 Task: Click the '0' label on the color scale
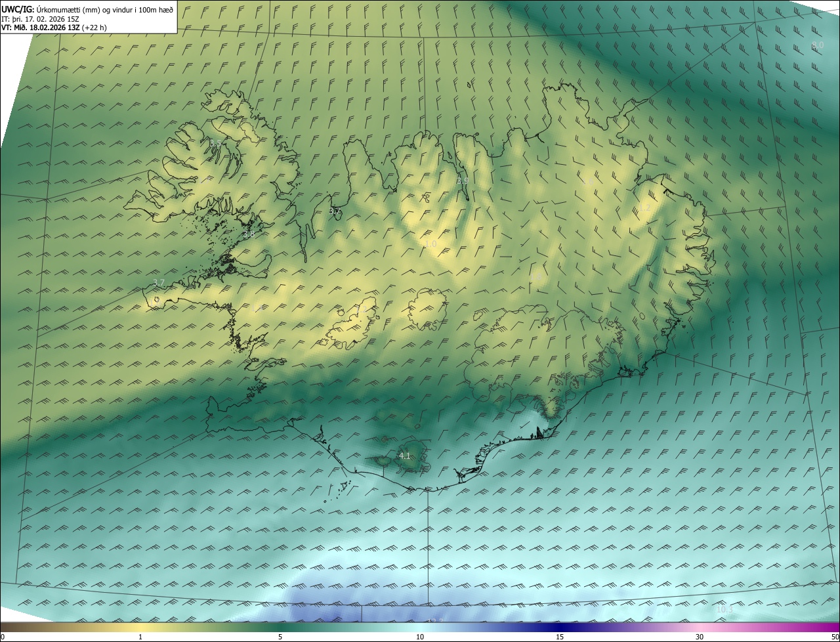coord(3,637)
